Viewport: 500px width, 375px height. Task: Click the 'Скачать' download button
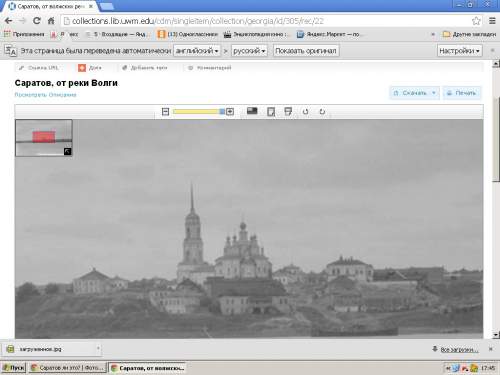[x=414, y=93]
